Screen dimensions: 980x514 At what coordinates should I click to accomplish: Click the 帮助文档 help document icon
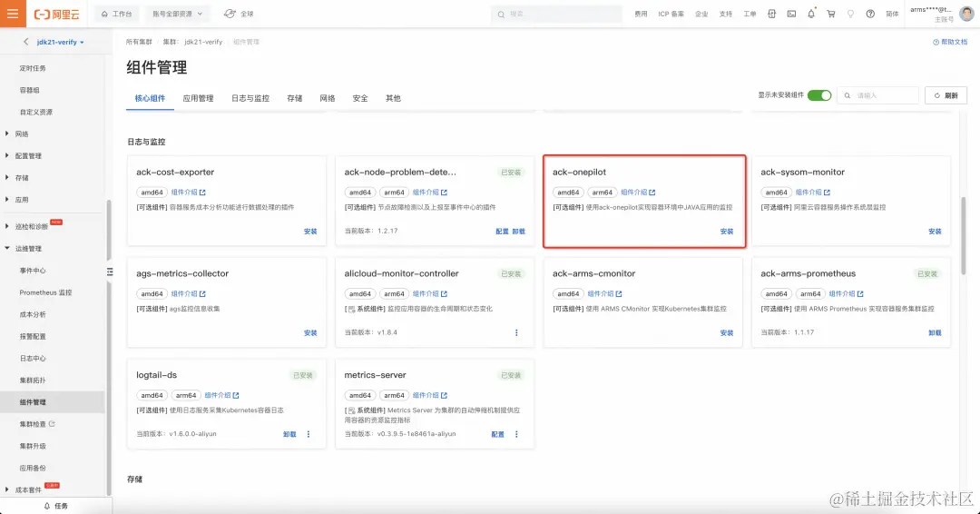click(936, 42)
